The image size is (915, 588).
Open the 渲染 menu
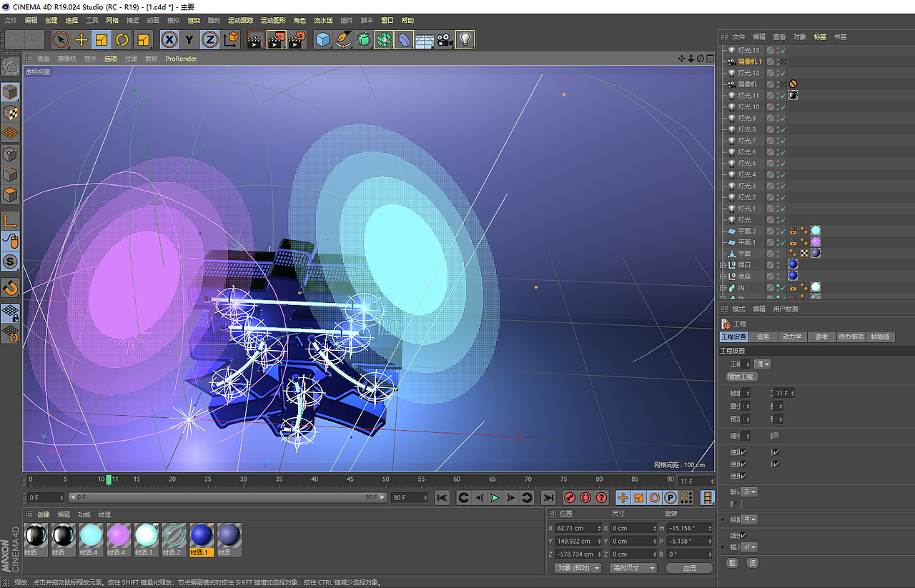coord(194,21)
